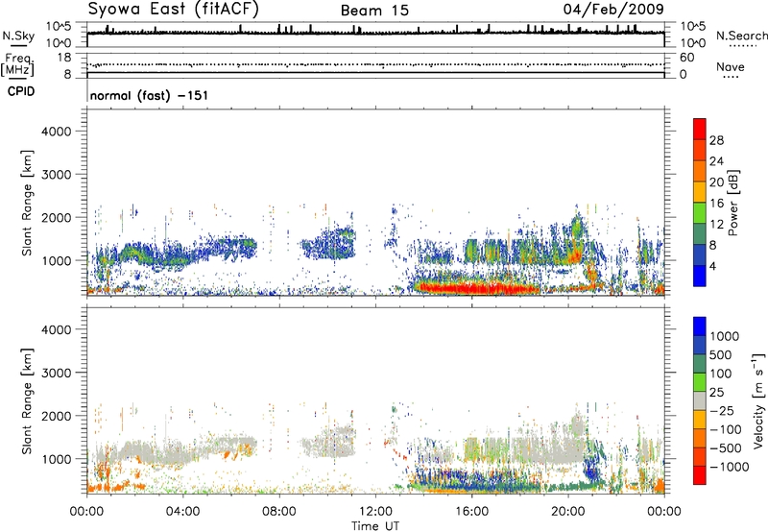Click the '2000' tick of the velocity panel
768x532 pixels.
coord(56,416)
